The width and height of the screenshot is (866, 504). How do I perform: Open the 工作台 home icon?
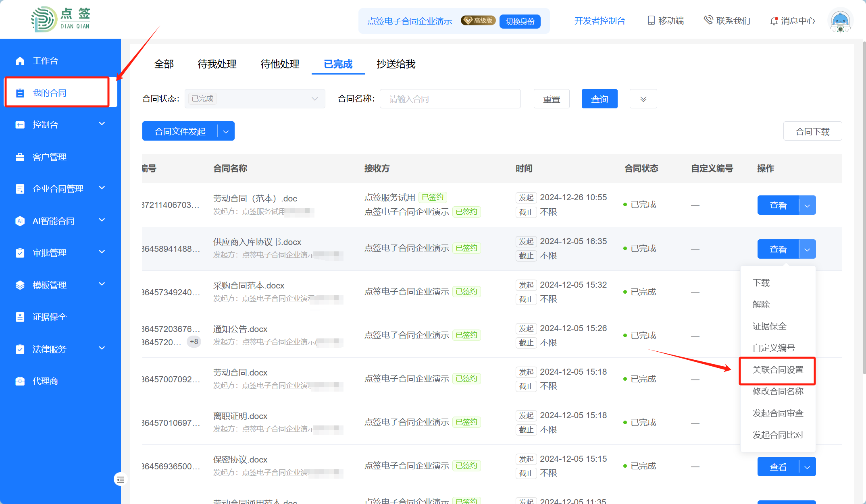point(20,61)
